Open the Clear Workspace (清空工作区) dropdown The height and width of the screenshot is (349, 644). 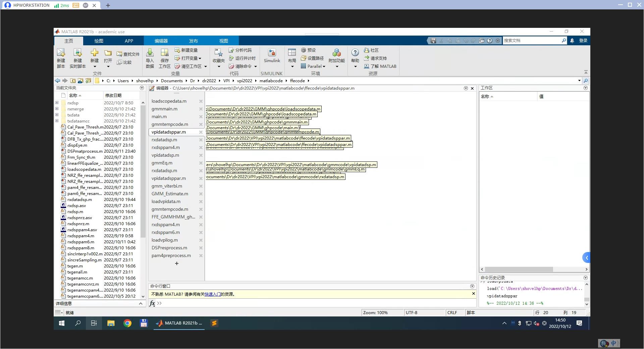[x=206, y=66]
